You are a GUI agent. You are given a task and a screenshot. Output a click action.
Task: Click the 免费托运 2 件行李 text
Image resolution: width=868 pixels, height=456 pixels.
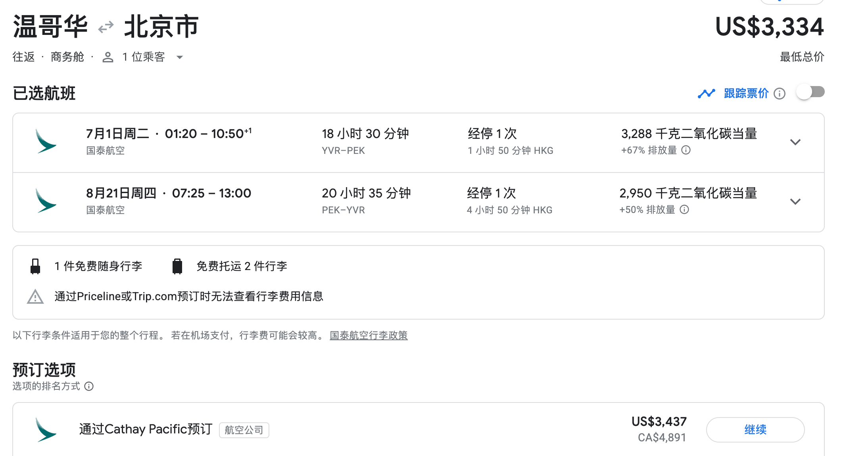(x=242, y=266)
